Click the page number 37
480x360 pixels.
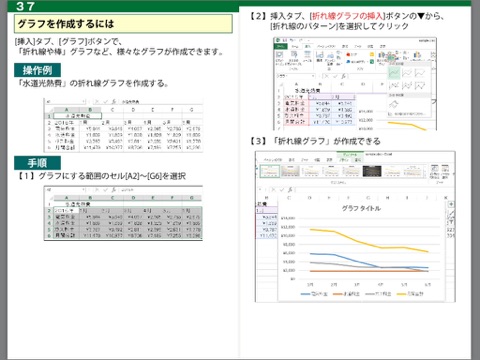pyautogui.click(x=25, y=6)
